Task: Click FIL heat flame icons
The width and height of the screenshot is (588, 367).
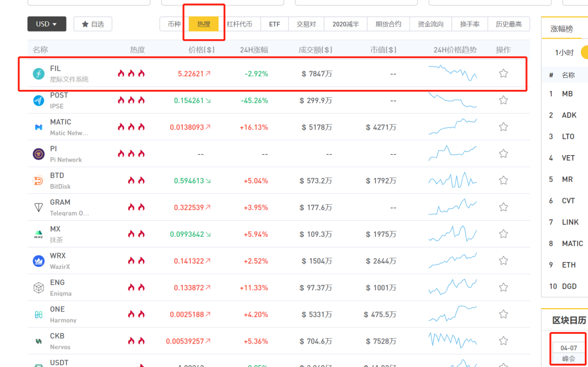Action: coord(131,74)
